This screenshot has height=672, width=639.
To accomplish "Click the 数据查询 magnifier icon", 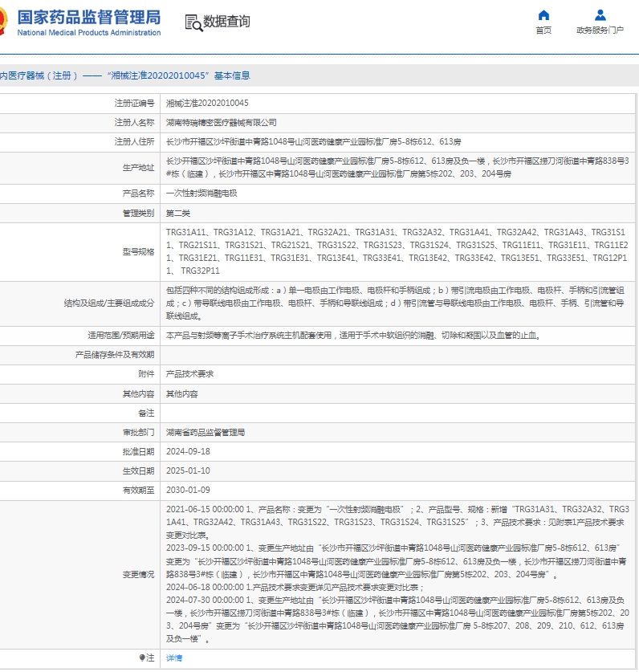I will pos(193,22).
